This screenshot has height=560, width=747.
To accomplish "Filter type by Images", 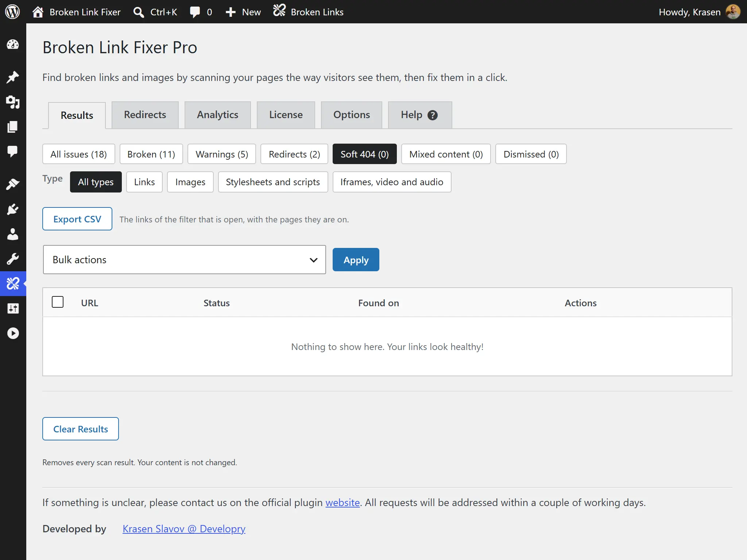I will pos(190,182).
